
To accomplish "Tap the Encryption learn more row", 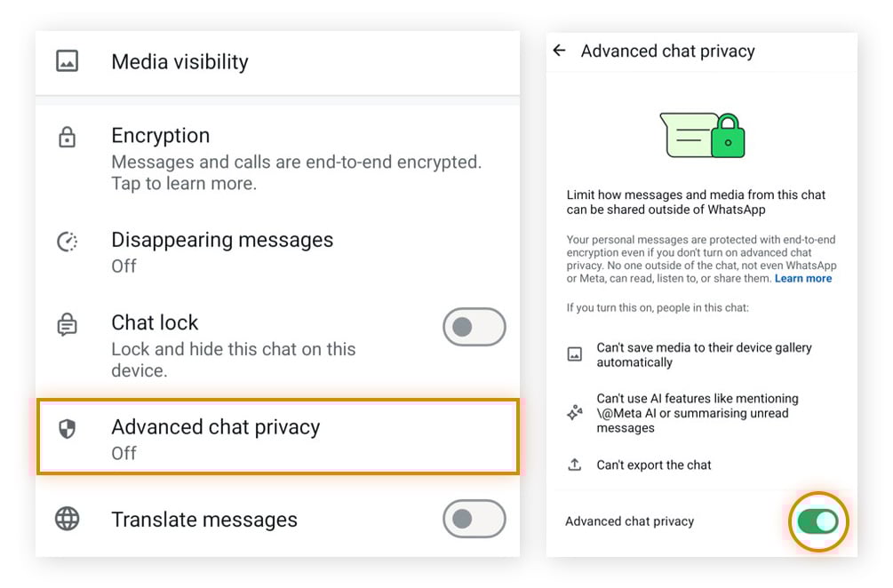I will tap(267, 158).
